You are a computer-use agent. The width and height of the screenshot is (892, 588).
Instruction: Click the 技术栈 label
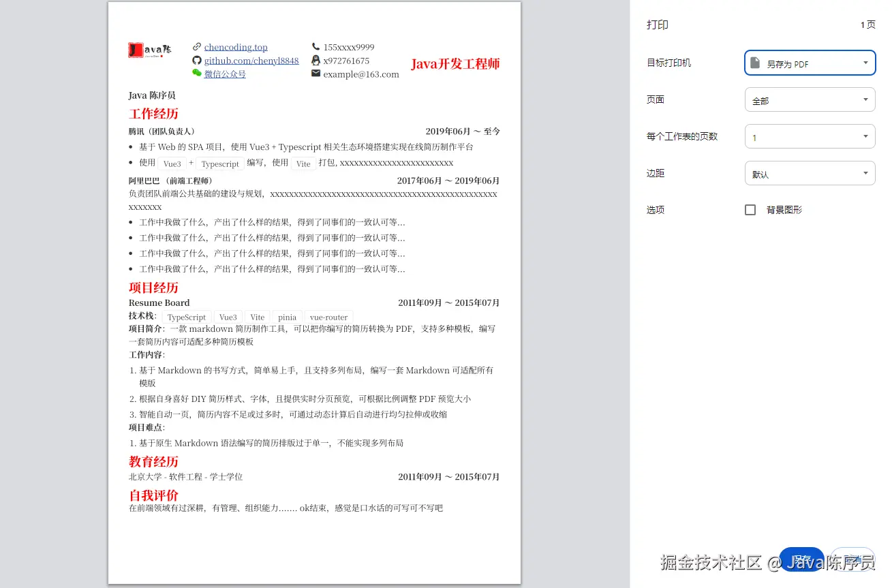coord(142,316)
